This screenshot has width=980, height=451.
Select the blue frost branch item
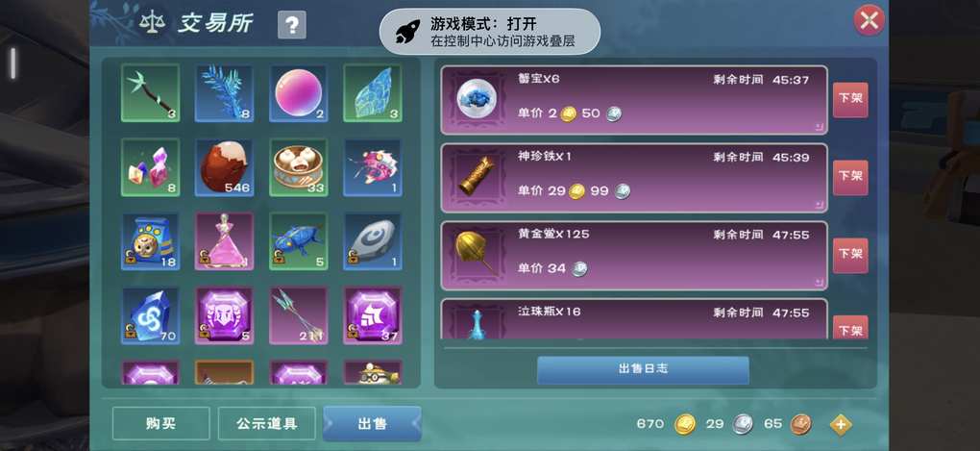[224, 92]
